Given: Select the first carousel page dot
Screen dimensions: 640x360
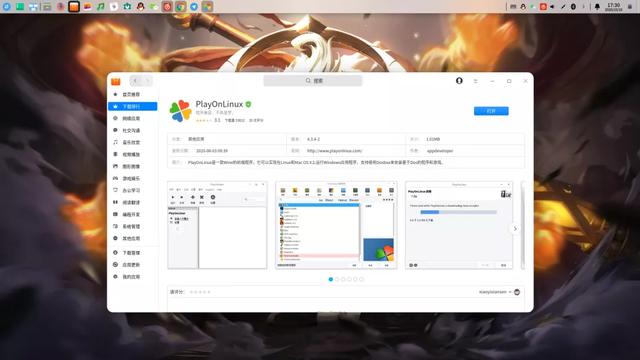Looking at the screenshot, I should pos(331,279).
